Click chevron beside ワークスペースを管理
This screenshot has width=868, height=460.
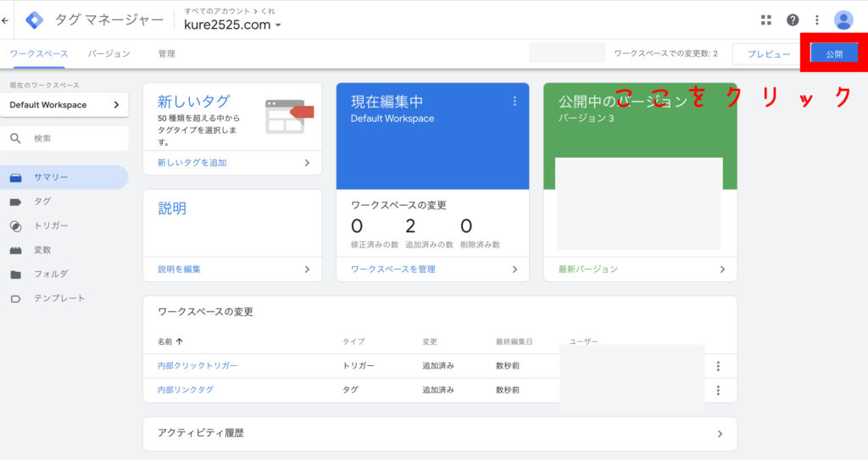515,269
